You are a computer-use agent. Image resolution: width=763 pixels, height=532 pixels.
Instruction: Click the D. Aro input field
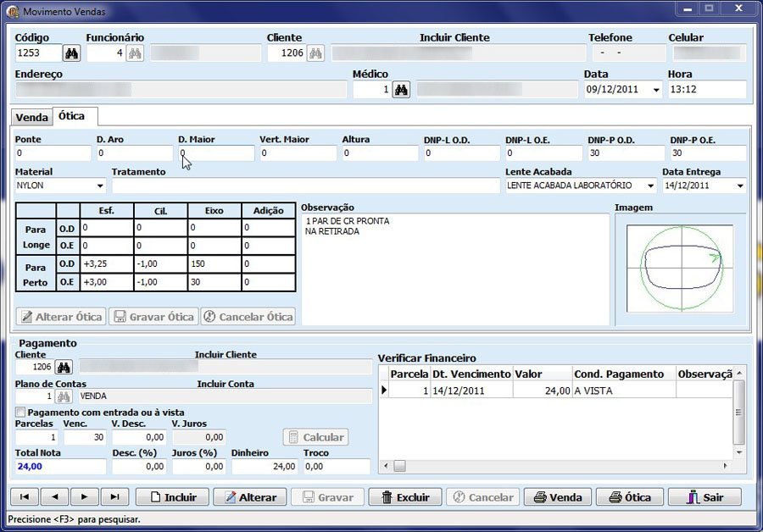point(135,153)
